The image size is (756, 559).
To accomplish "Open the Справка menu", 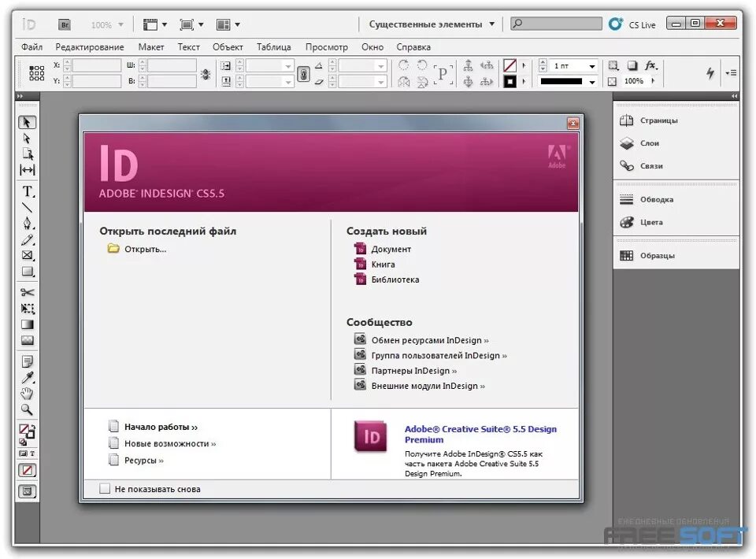I will coord(413,47).
